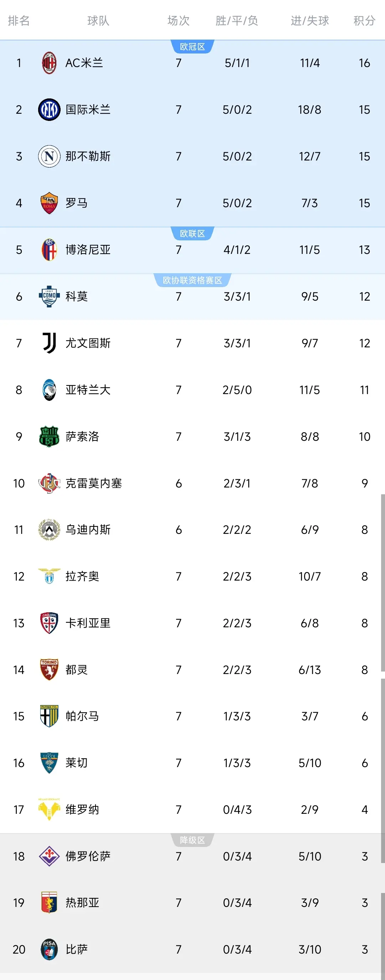Tap team name 乌迪内斯

88,530
